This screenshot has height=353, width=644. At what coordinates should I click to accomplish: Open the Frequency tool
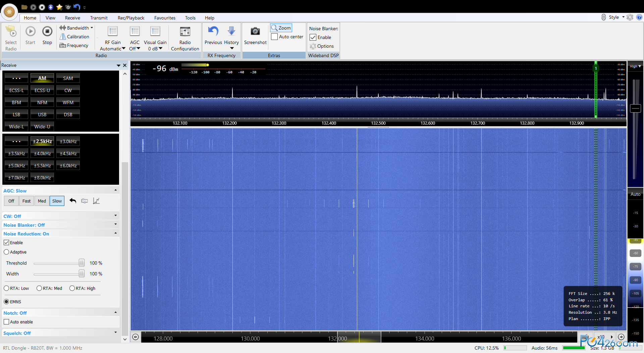(x=74, y=45)
